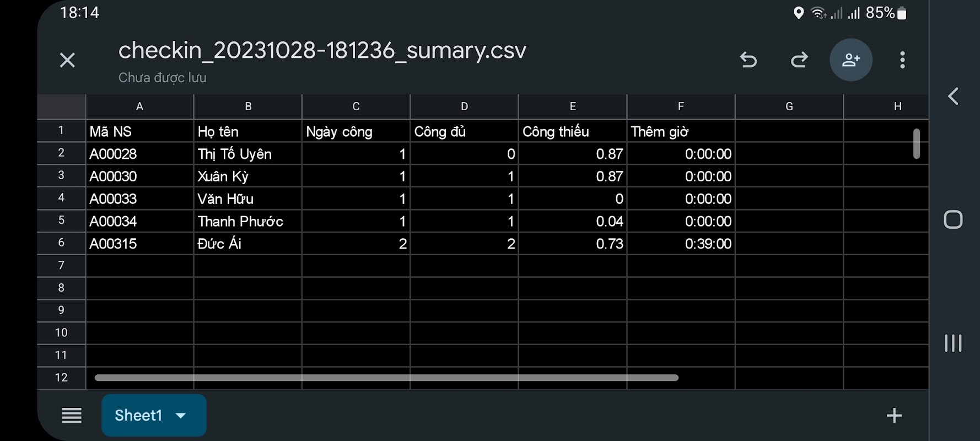
Task: Tap the 18:14 clock in status bar
Action: [79, 13]
